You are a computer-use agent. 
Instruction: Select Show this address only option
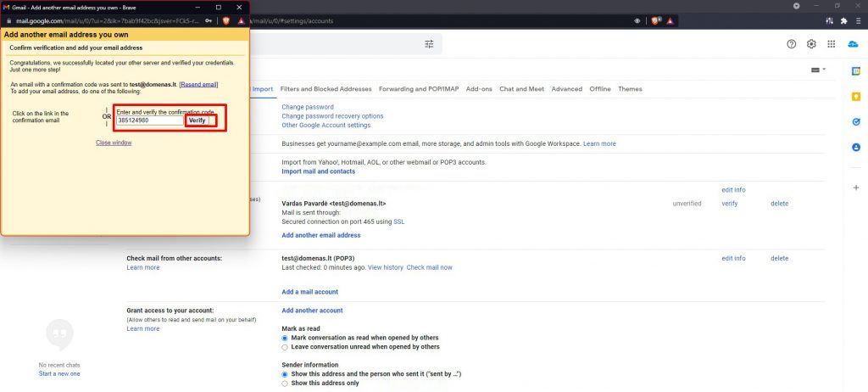(285, 384)
